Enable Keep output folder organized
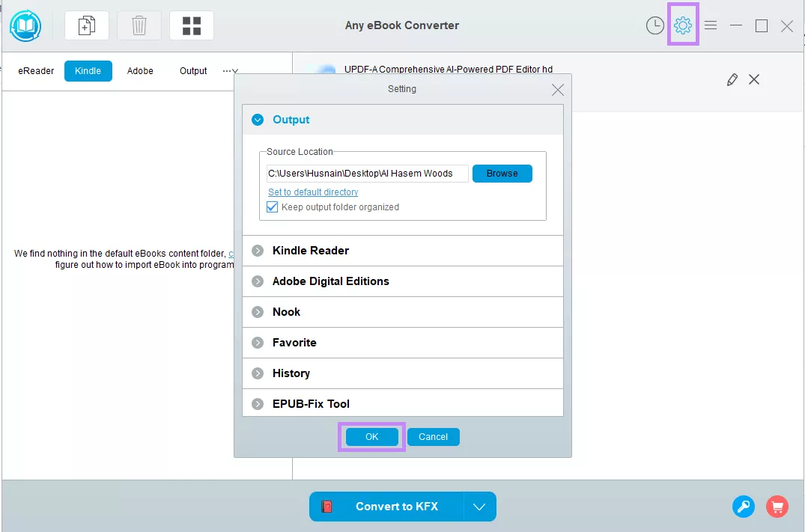Viewport: 805px width, 532px height. [271, 207]
